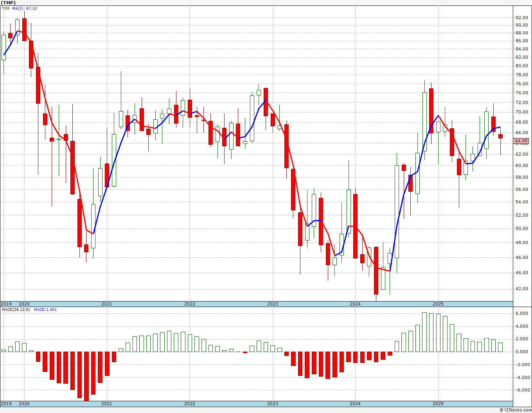The width and height of the screenshot is (532, 413).
Task: Click 2019 on the MACD panel time axis
Action: click(x=6, y=404)
